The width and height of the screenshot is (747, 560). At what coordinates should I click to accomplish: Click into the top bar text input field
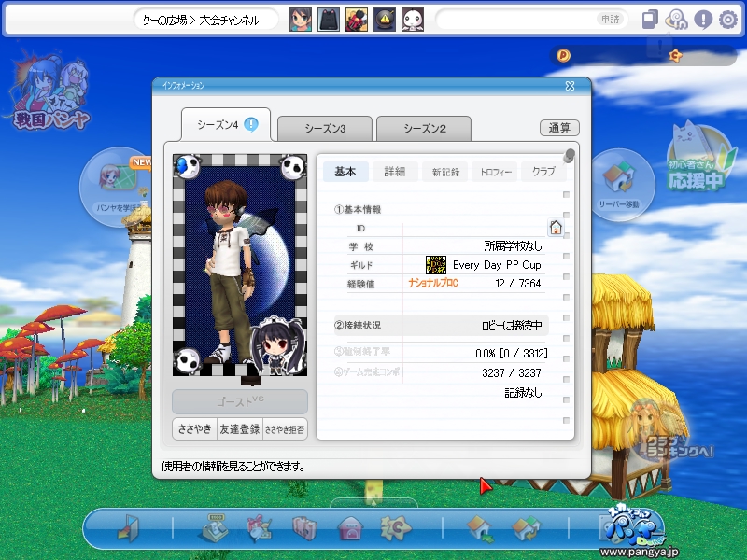point(516,20)
